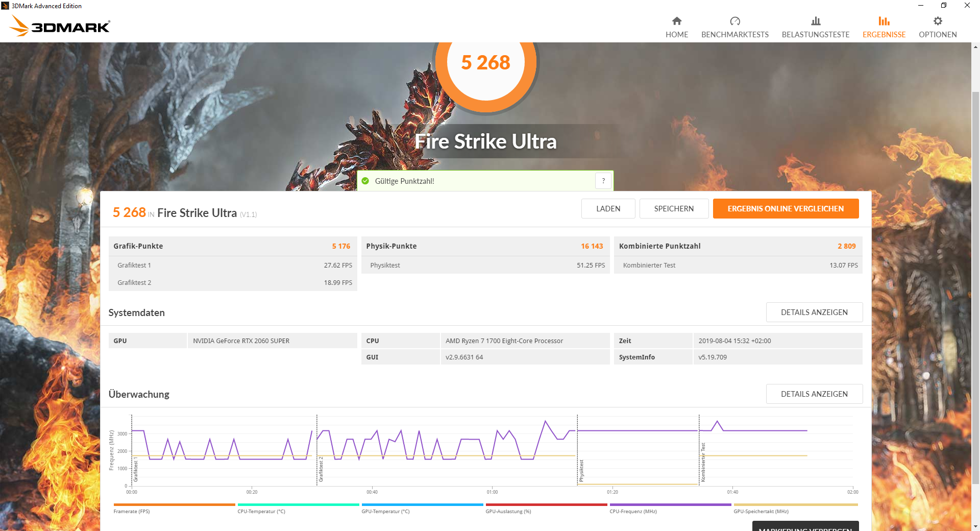Click the Physiktest 51.25 FPS row
Image resolution: width=980 pixels, height=531 pixels.
485,265
